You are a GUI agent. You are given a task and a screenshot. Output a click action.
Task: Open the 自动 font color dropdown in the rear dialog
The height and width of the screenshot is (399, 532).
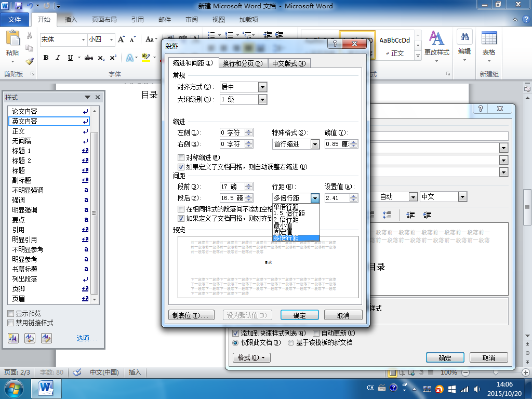(x=413, y=197)
